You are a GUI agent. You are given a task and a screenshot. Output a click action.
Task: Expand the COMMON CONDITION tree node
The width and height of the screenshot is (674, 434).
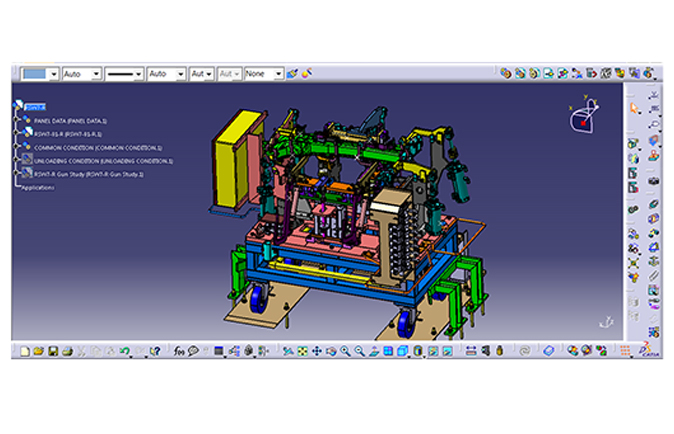16,146
